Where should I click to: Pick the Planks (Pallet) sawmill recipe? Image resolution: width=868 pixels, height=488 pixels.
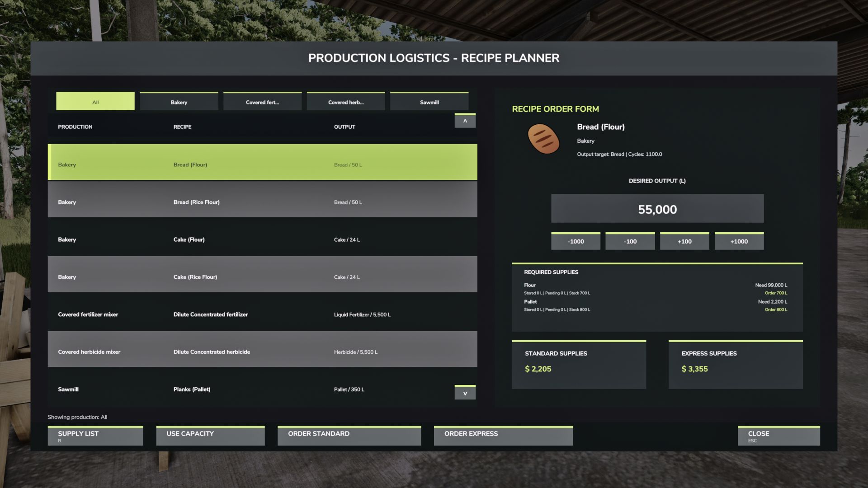pos(263,387)
